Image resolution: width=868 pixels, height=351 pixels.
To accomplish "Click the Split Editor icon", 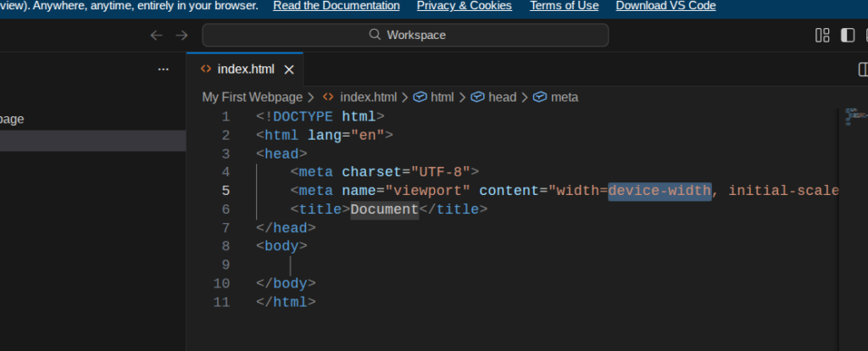I will point(862,70).
